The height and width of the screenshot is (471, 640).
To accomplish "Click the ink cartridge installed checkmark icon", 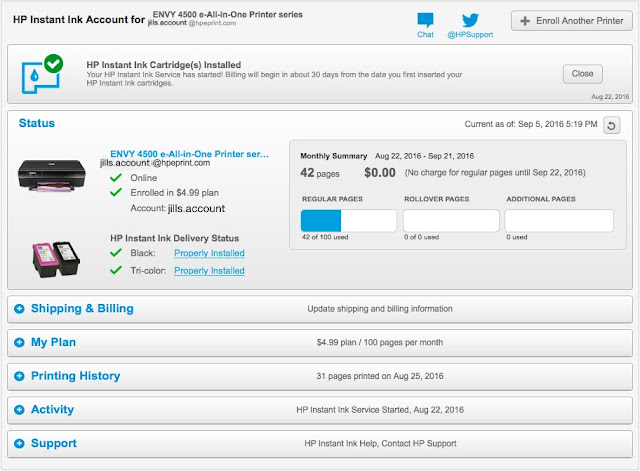I will tap(42, 74).
